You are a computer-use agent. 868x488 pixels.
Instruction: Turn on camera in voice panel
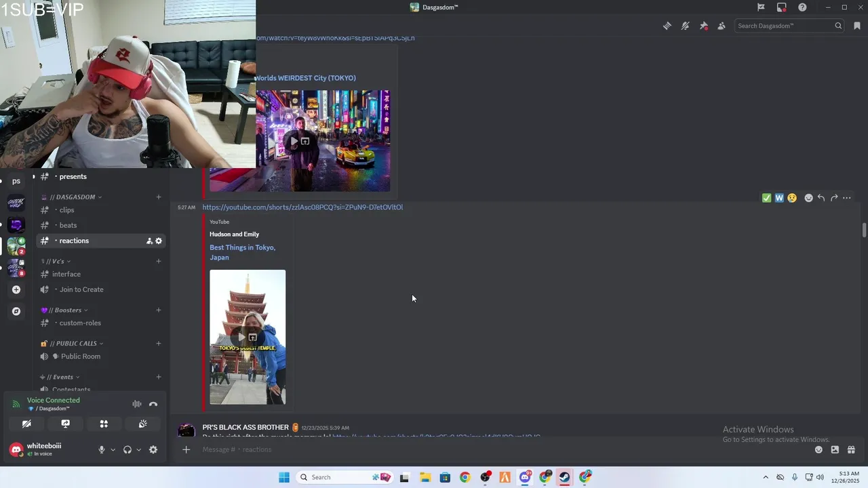(26, 424)
